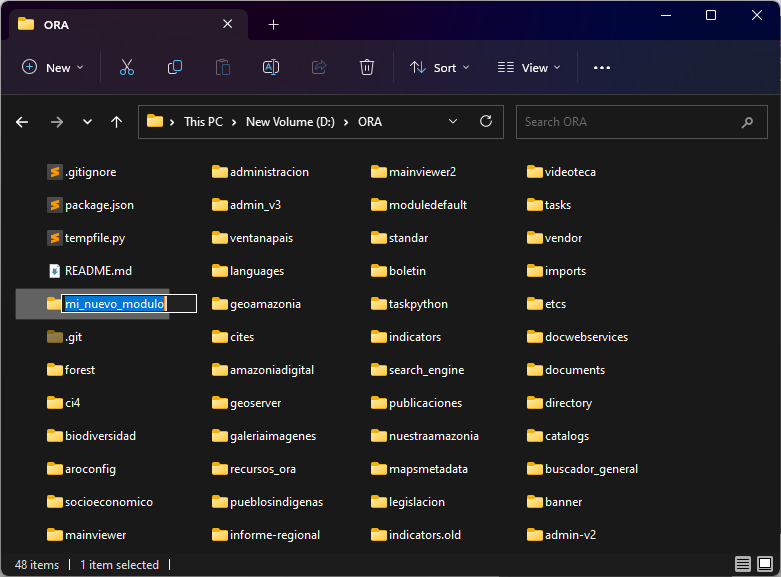Expand chevron before This PC in path
Screen dimensions: 781x577
pyautogui.click(x=172, y=122)
